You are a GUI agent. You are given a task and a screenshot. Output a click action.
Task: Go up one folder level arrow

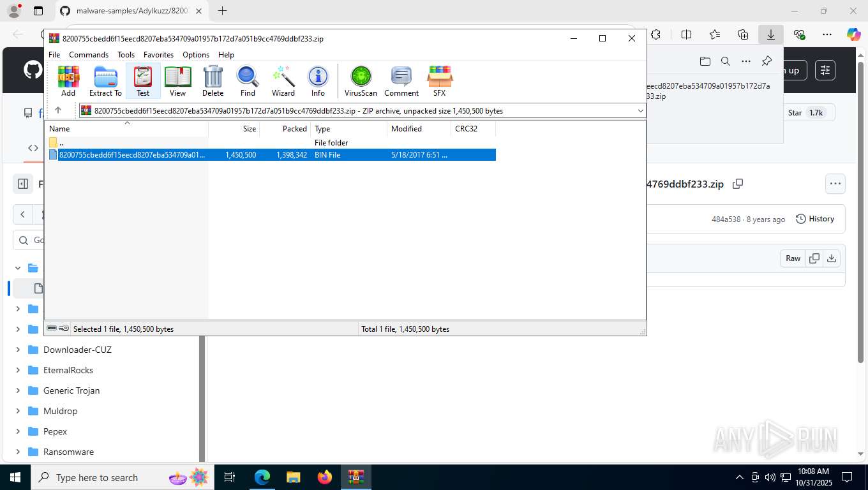click(x=58, y=110)
